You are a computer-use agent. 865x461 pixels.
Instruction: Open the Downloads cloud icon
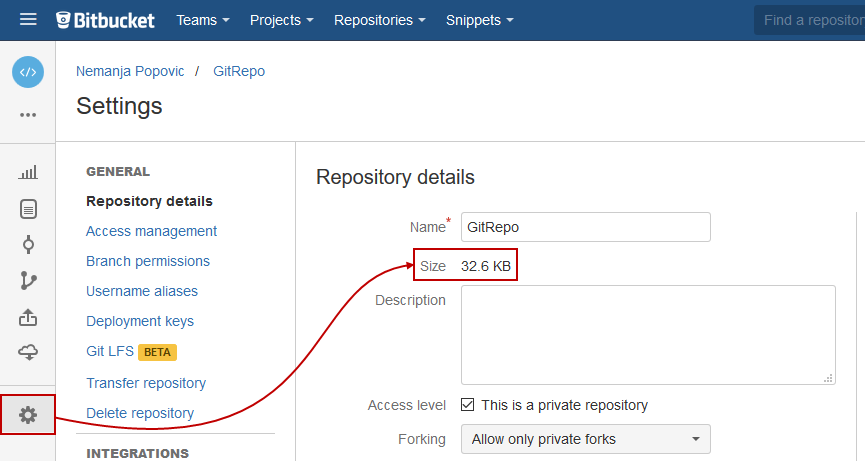[28, 351]
